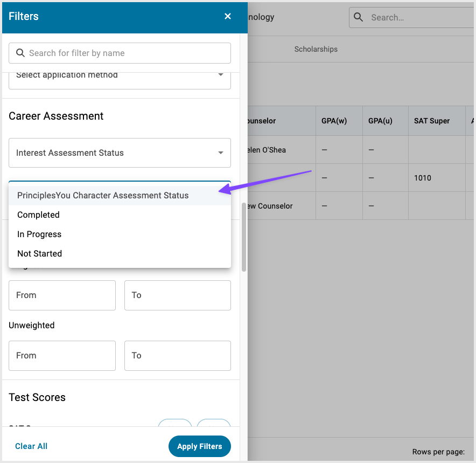Open the Scholarships tab

click(x=316, y=49)
